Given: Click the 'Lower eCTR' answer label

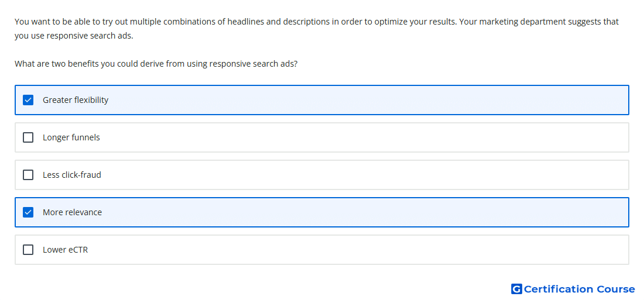Looking at the screenshot, I should point(66,250).
